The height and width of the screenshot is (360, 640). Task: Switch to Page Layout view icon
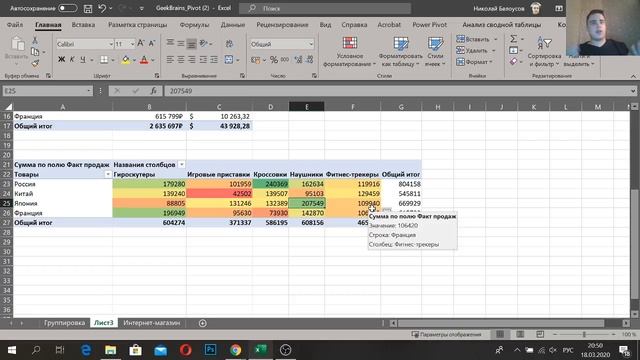(x=520, y=334)
